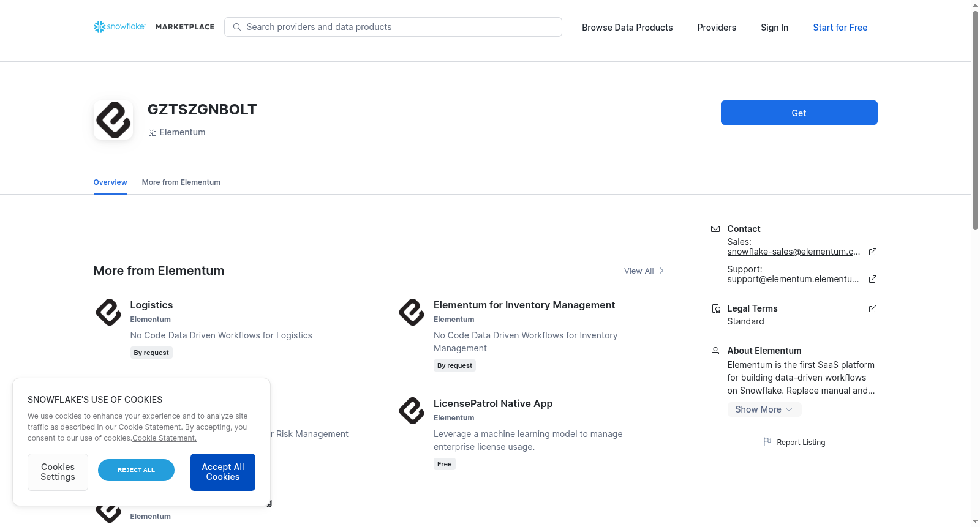Open support email external link icon
This screenshot has height=527, width=980.
click(x=873, y=279)
